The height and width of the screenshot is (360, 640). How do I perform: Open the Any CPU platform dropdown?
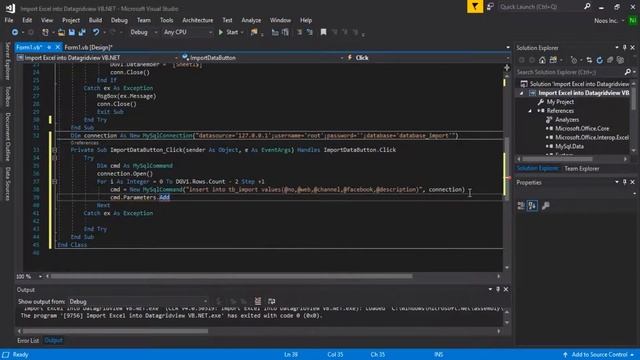[188, 32]
